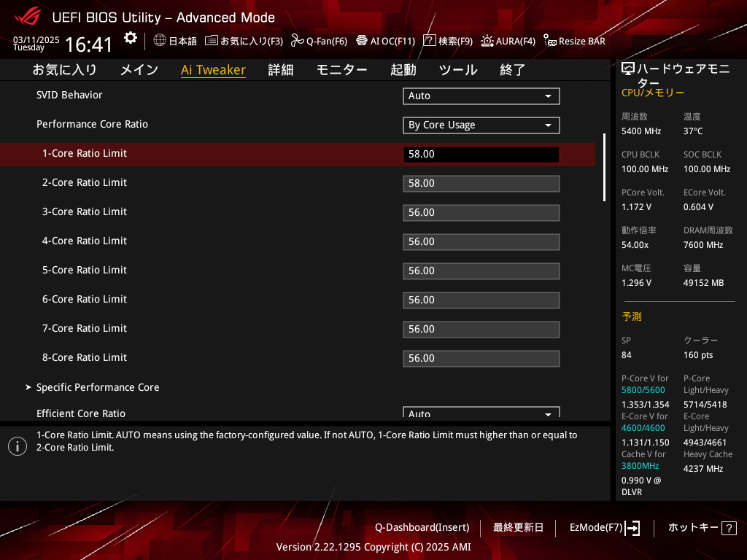The height and width of the screenshot is (560, 747).
Task: Select the Performance Core Ratio label
Action: [92, 124]
